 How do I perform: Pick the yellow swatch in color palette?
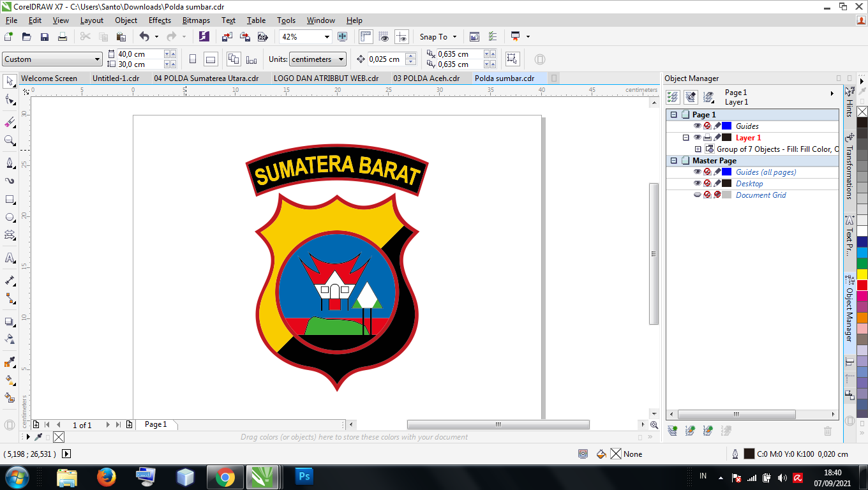click(862, 274)
